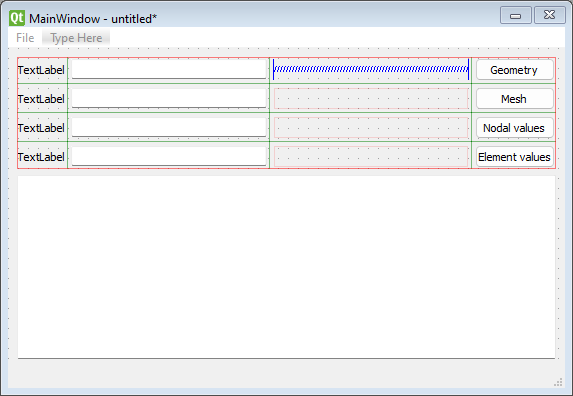Click the Type Here menu placeholder

point(76,38)
